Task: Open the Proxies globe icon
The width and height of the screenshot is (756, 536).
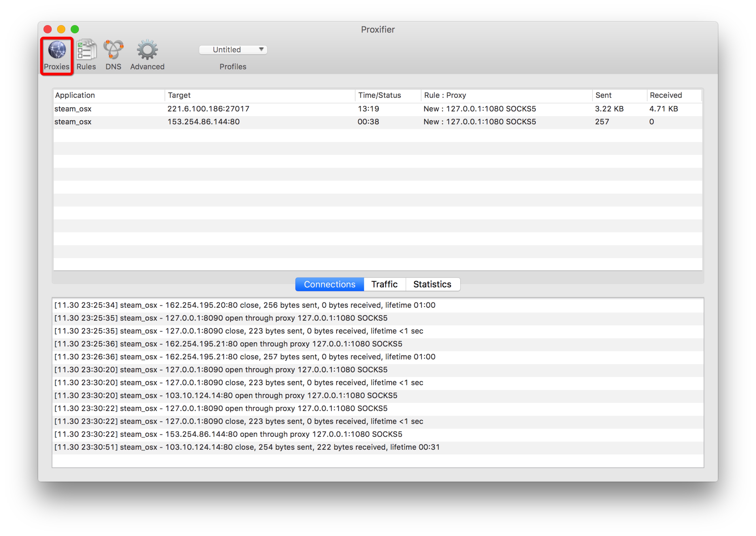Action: [x=57, y=50]
